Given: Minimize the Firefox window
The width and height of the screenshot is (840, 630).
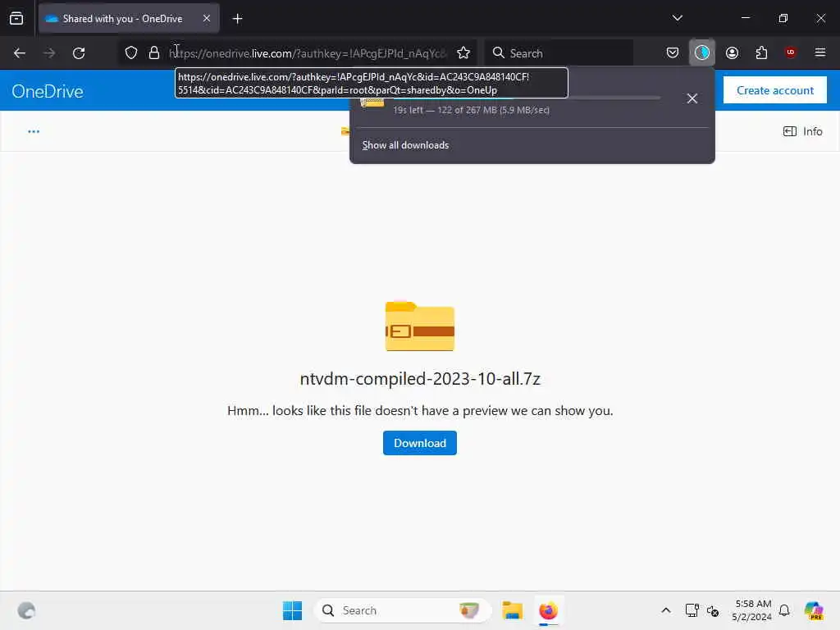Looking at the screenshot, I should tap(745, 18).
